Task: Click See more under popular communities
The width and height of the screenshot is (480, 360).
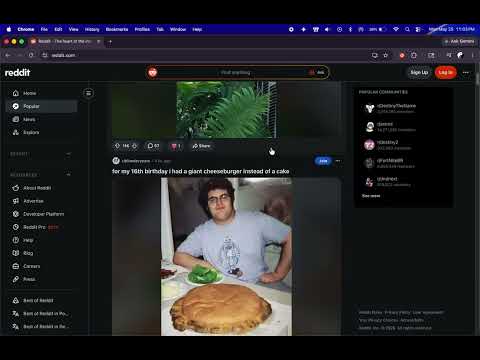Action: click(371, 196)
